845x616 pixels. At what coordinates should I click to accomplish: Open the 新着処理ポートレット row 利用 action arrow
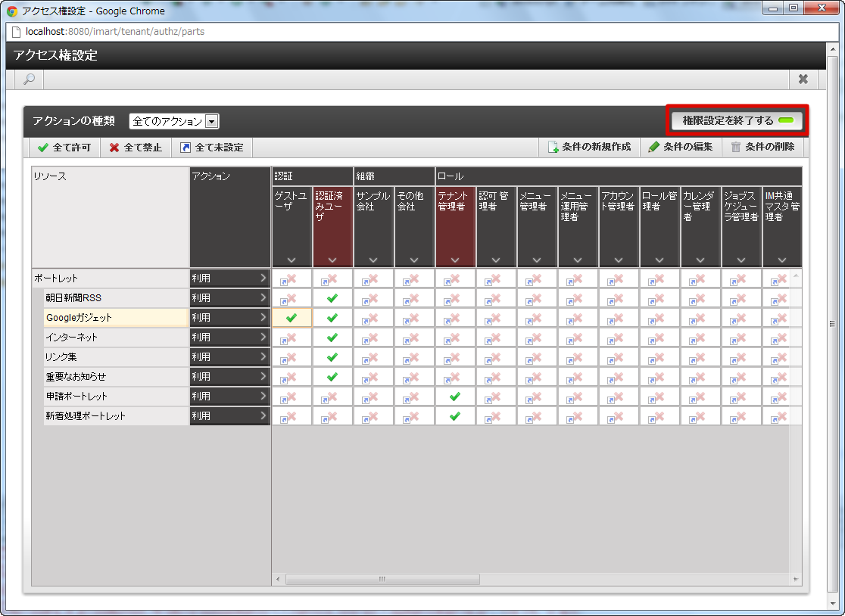coord(263,415)
